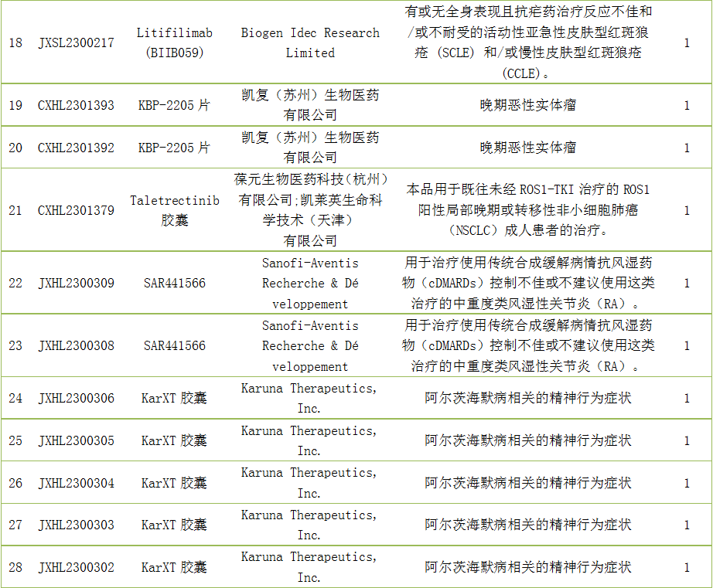This screenshot has height=588, width=713.
Task: Select 晚期恶性实体瘤 indication in row 19
Action: [528, 105]
